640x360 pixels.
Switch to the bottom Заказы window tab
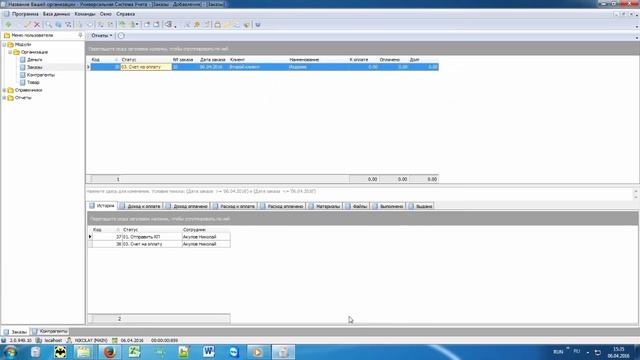[x=15, y=332]
